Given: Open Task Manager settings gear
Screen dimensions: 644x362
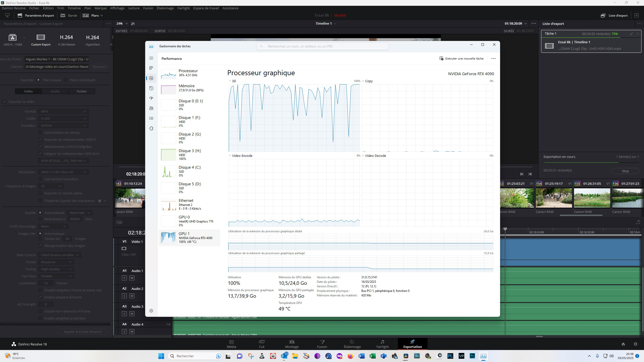Looking at the screenshot, I should point(151,311).
